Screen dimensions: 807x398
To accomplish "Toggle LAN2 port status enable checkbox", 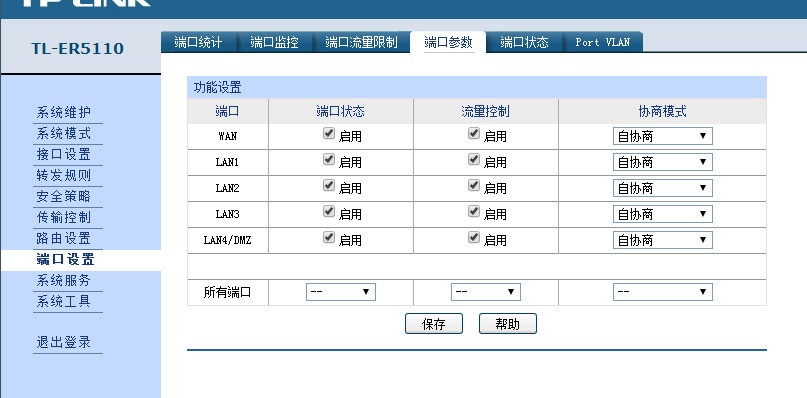I will click(x=329, y=185).
